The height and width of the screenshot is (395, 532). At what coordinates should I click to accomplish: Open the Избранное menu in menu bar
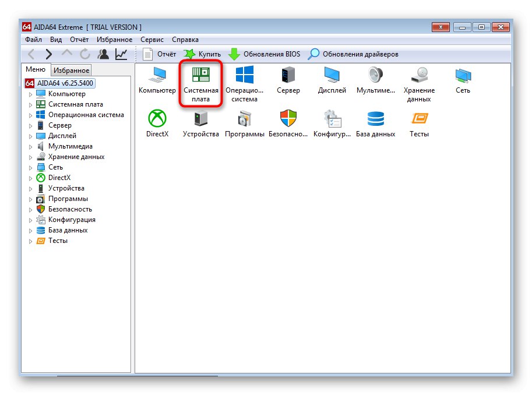coord(114,40)
